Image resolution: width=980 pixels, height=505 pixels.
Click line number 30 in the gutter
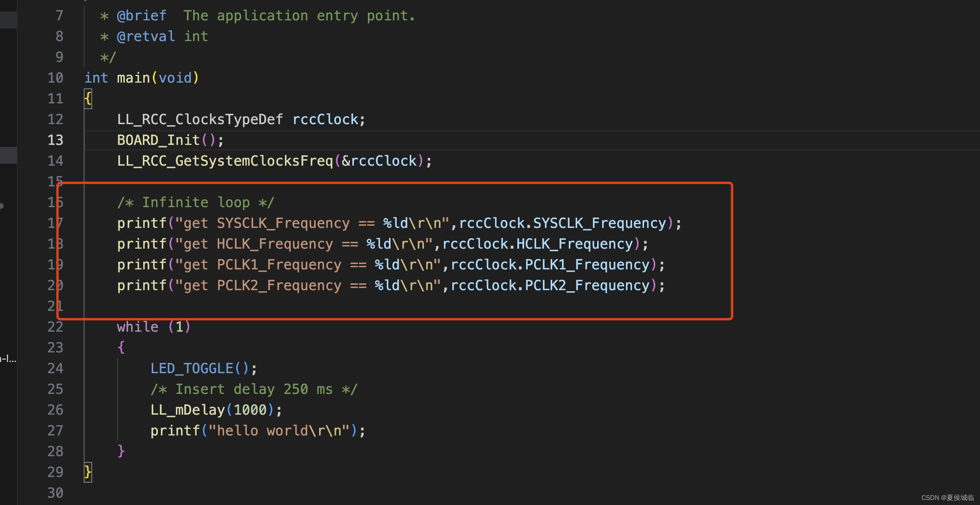[55, 493]
